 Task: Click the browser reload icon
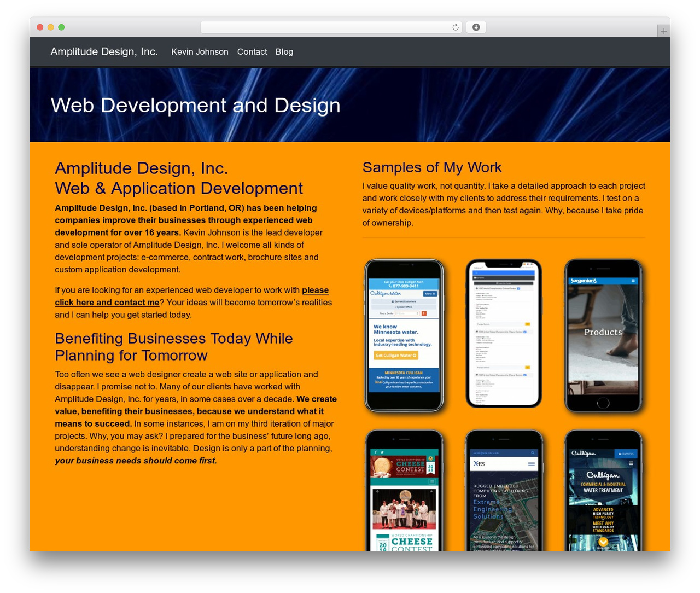(456, 27)
